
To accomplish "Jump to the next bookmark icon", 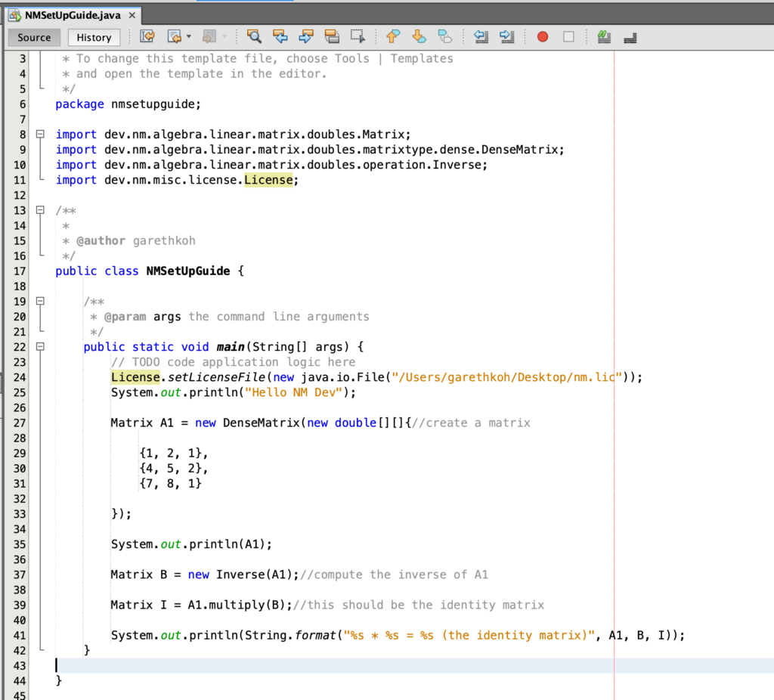I will tap(418, 36).
